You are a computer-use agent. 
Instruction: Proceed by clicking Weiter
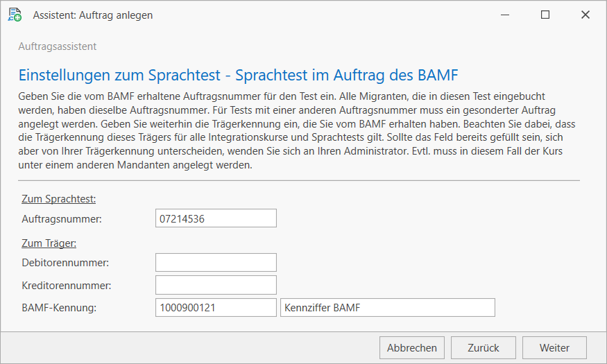click(x=555, y=348)
